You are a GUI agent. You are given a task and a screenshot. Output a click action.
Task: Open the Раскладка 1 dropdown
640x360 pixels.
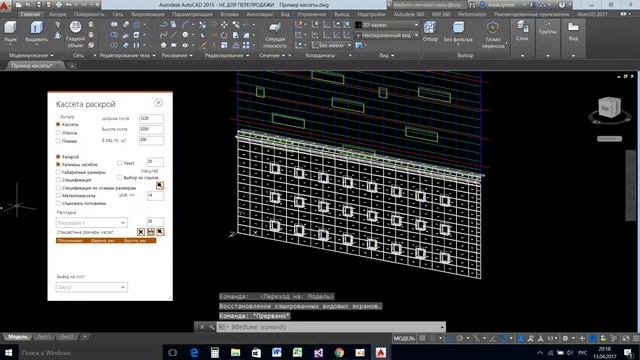91,223
